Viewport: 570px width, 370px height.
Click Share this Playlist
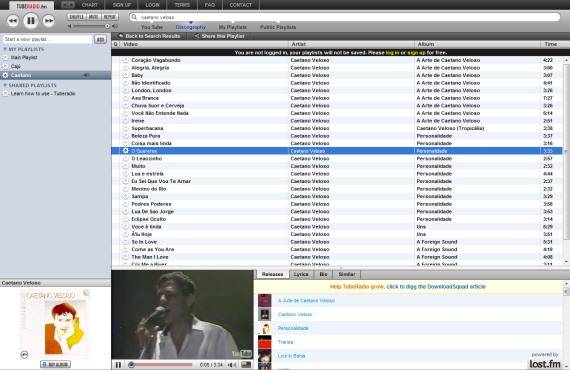click(x=220, y=36)
